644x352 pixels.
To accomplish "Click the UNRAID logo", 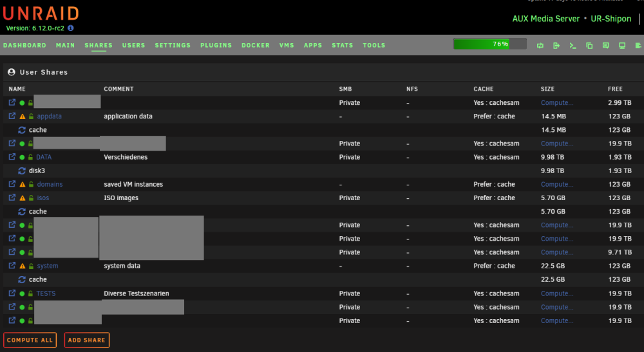I will [41, 14].
